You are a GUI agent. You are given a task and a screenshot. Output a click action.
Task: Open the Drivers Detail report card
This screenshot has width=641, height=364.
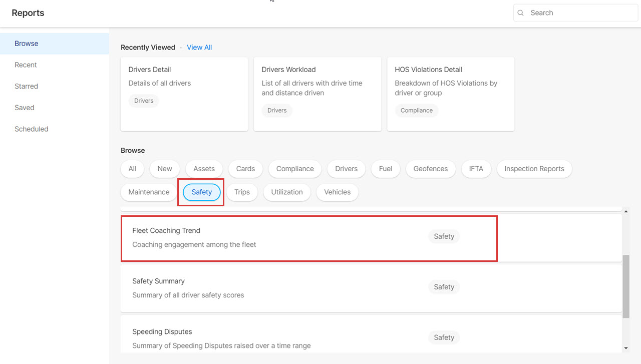(x=184, y=94)
